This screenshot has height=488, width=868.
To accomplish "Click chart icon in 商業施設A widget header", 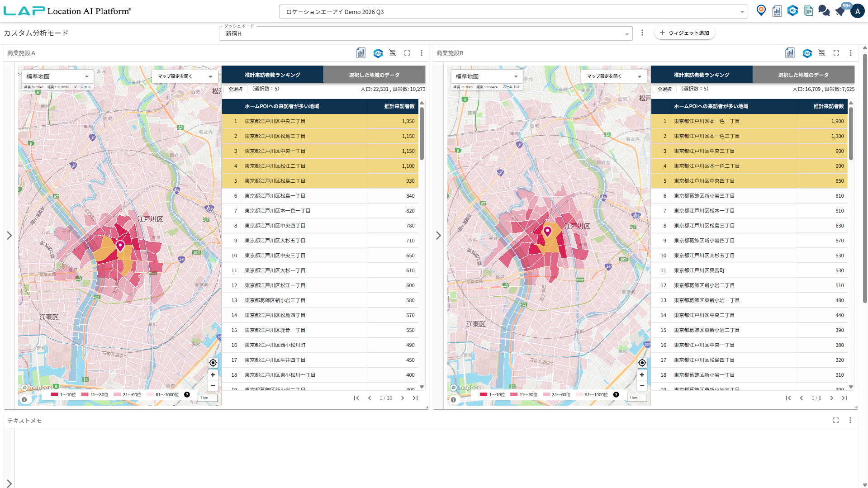I will pyautogui.click(x=360, y=53).
